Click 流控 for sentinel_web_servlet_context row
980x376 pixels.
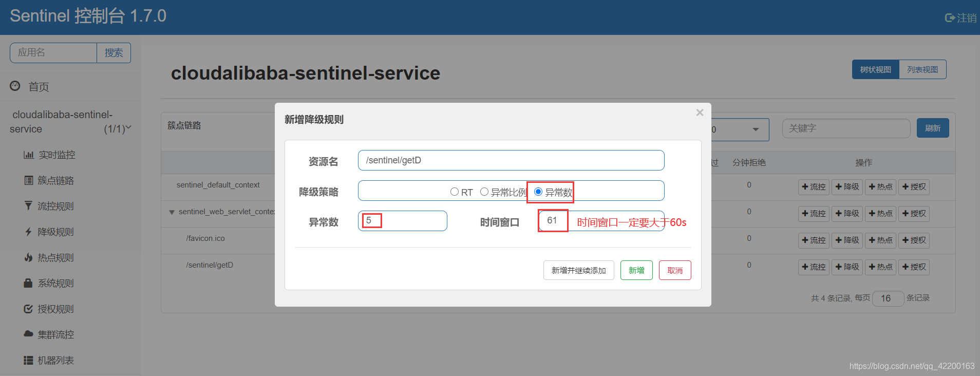pos(814,214)
